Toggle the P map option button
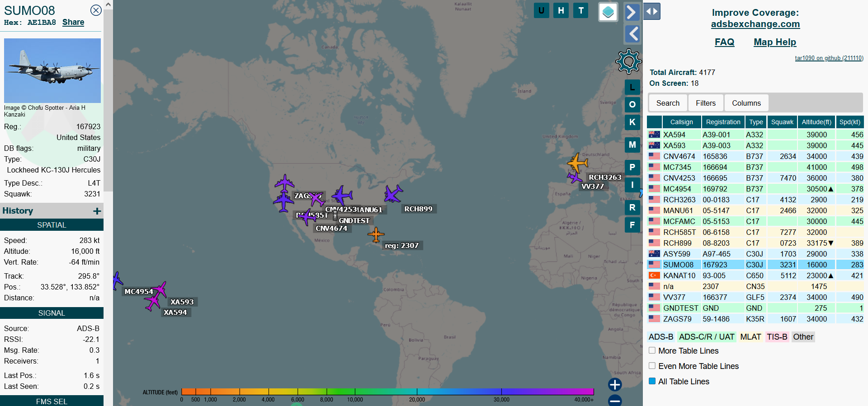The image size is (868, 406). click(x=632, y=167)
